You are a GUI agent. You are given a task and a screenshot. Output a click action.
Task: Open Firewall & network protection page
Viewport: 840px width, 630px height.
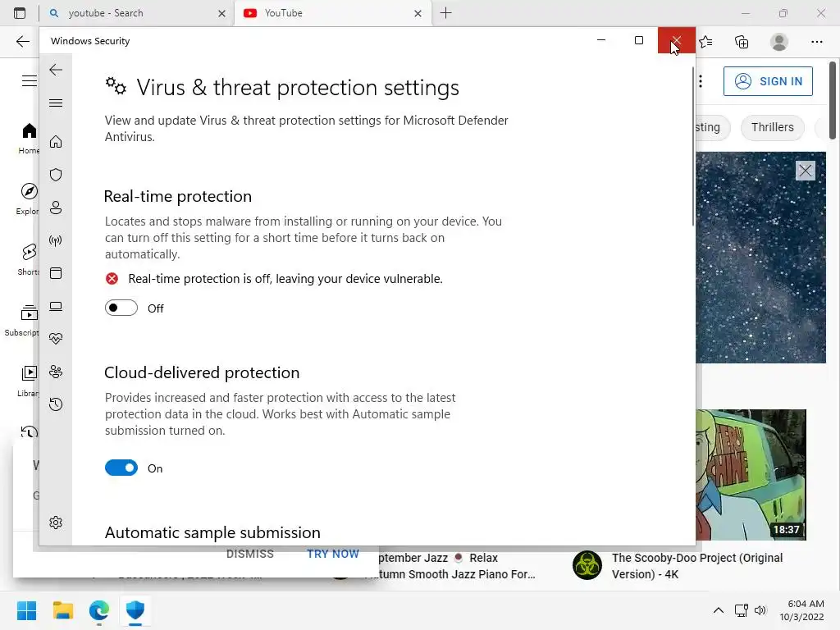[x=56, y=240]
